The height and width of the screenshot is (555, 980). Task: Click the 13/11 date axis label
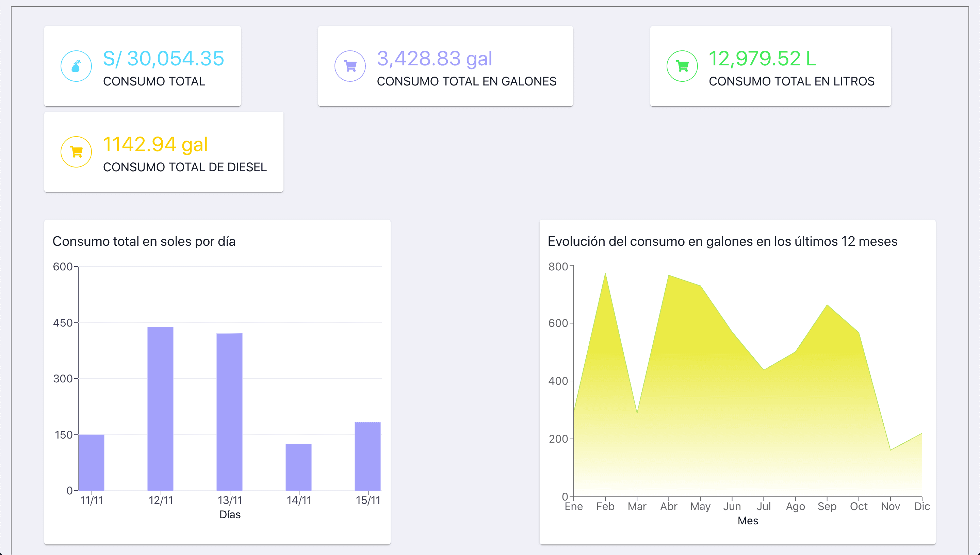pyautogui.click(x=230, y=500)
